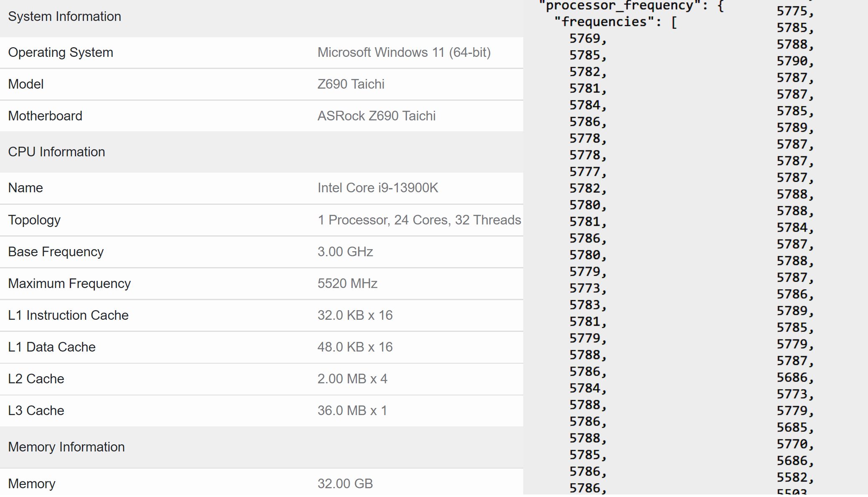Select the 32.00 GB memory value

(x=345, y=484)
